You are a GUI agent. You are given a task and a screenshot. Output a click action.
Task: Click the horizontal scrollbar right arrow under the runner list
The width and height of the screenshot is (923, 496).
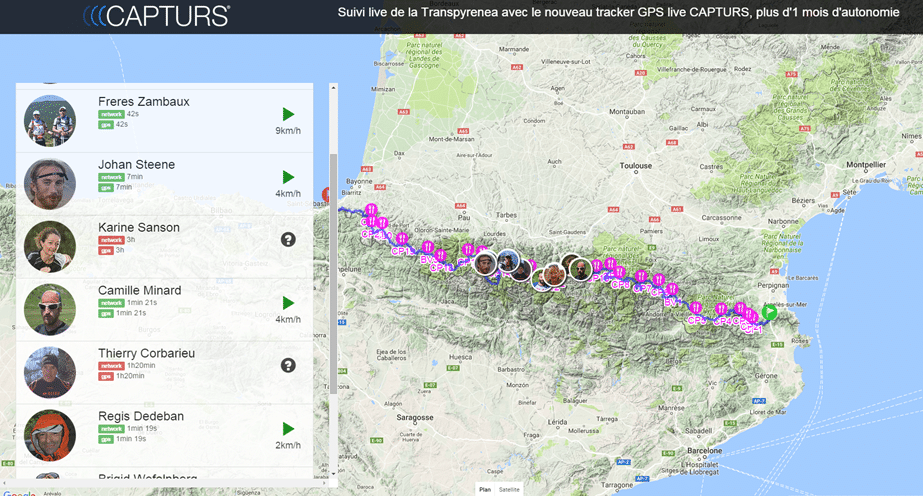(x=324, y=483)
